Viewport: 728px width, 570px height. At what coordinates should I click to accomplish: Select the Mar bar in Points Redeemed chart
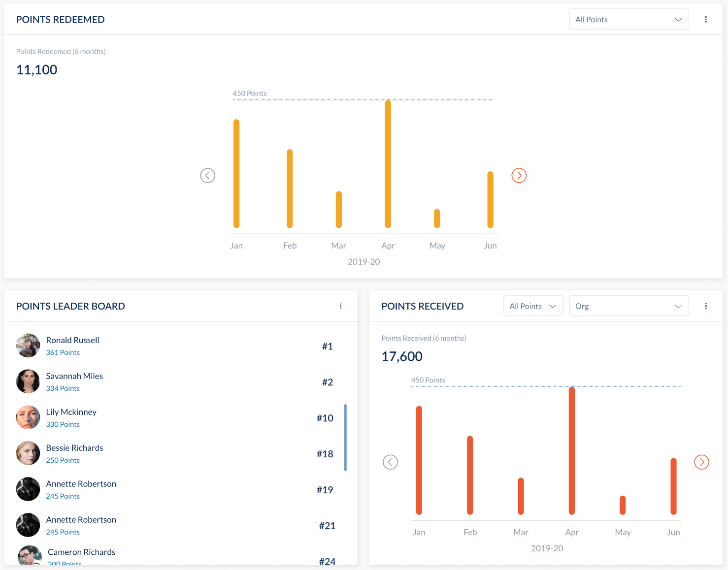(x=339, y=210)
